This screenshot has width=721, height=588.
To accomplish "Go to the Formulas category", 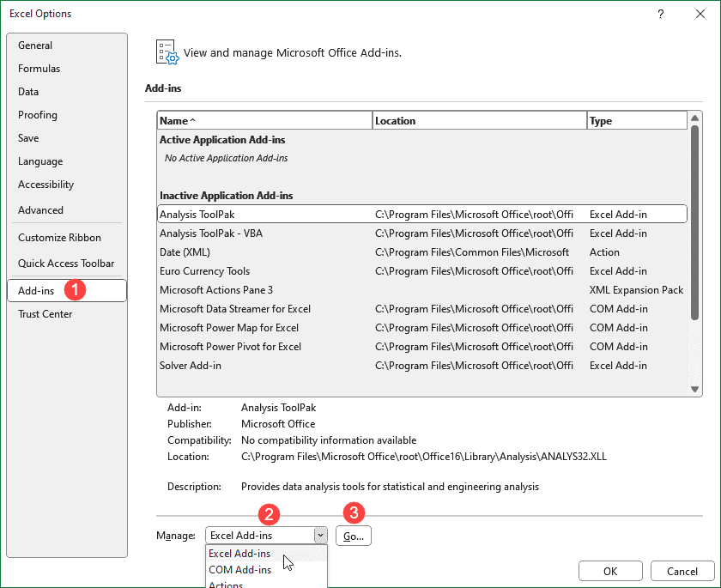I will (39, 68).
